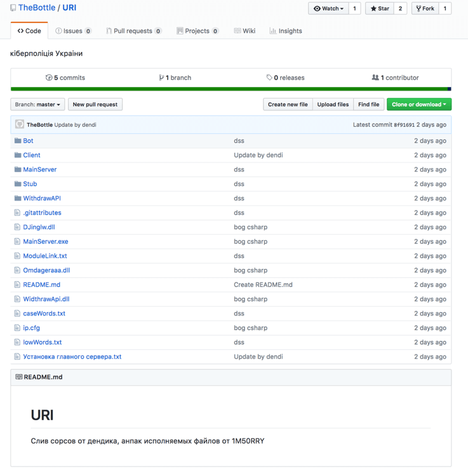Screen dimensions: 468x476
Task: Open the Установка главного сервера.txt file
Action: [72, 357]
